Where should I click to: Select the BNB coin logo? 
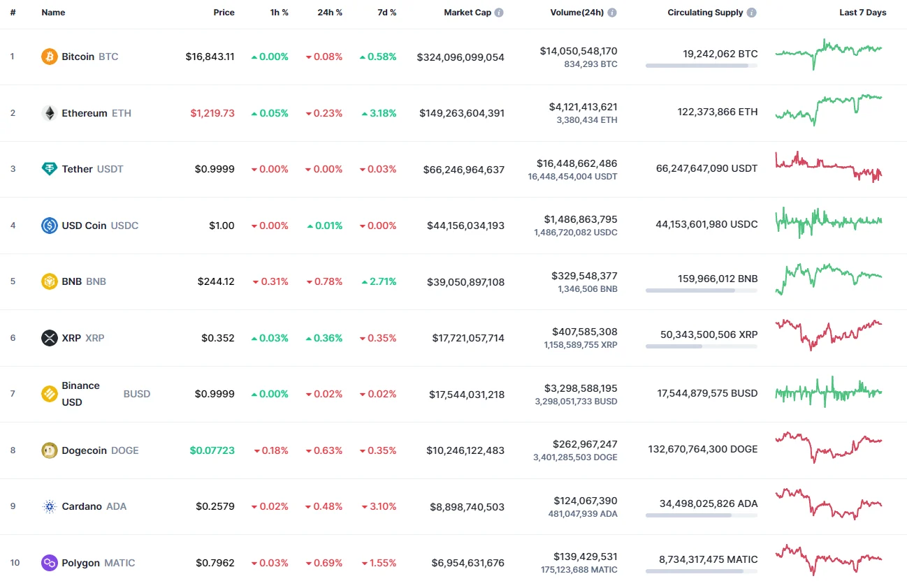coord(49,281)
